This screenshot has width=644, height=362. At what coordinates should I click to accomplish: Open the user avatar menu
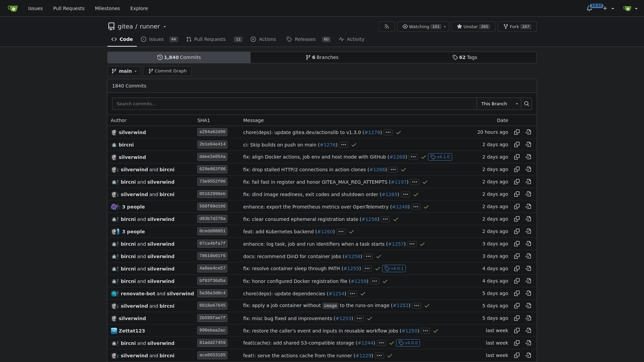click(630, 8)
